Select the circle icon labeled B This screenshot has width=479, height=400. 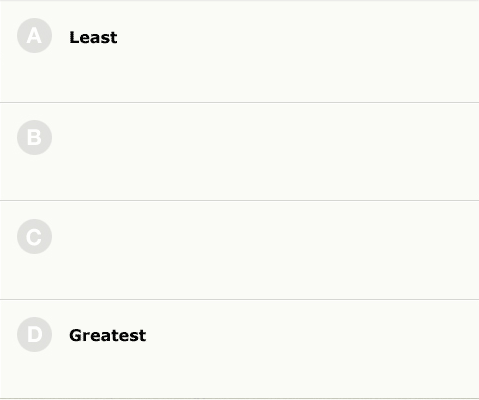(34, 137)
